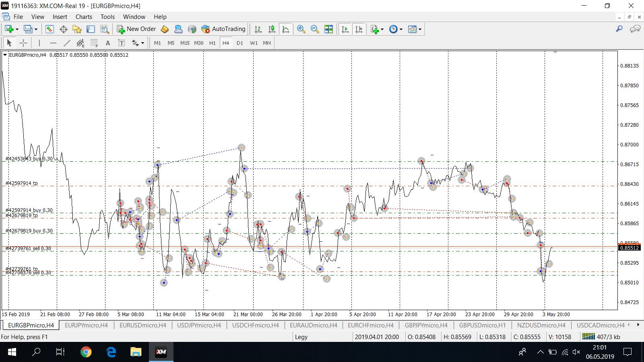The width and height of the screenshot is (644, 362).
Task: Open MetaEditor with the yellow book icon
Action: click(165, 29)
